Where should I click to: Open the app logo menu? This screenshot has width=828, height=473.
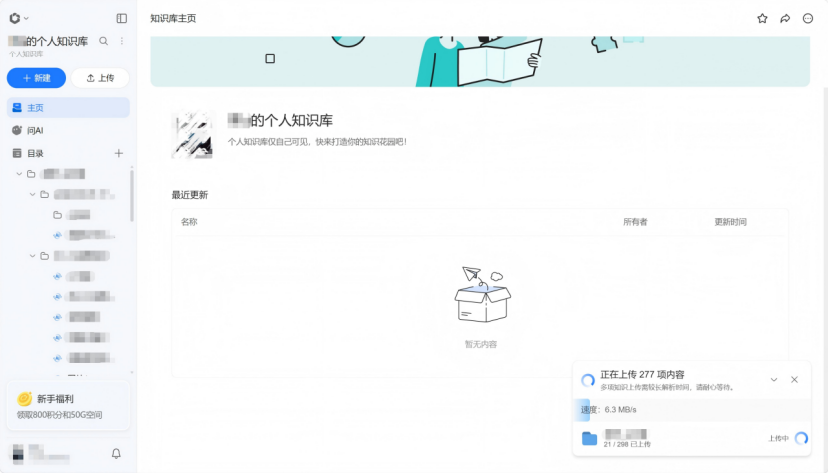point(18,18)
